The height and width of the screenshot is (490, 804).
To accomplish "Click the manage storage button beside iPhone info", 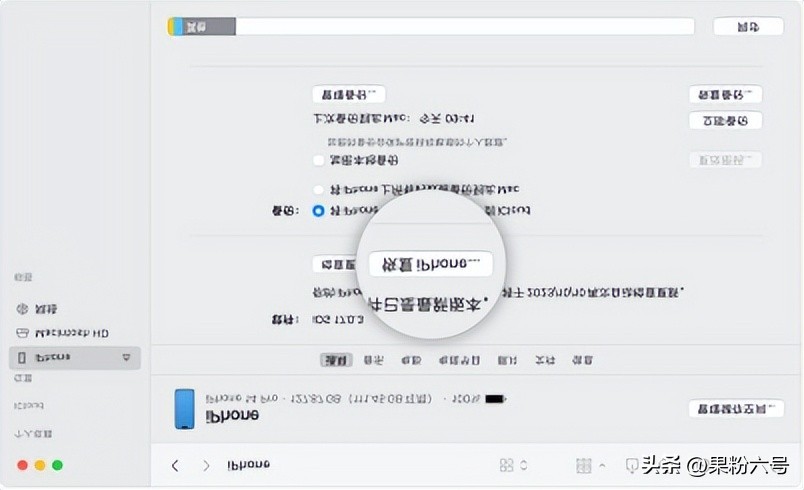I will (x=736, y=409).
